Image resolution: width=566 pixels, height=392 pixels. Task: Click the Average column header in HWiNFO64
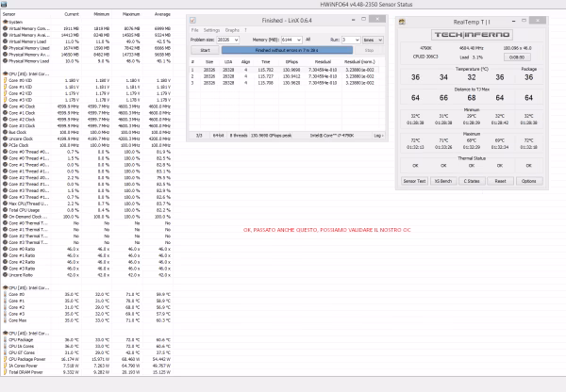[162, 14]
